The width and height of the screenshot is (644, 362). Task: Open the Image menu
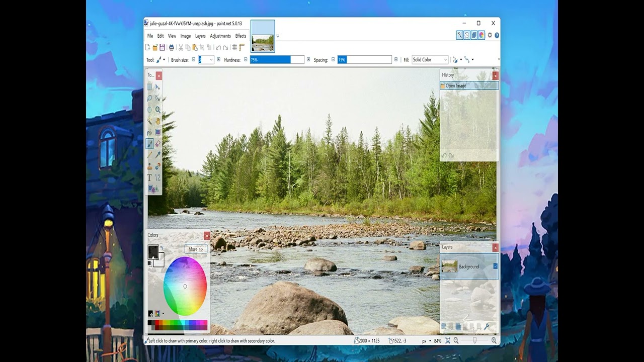[186, 36]
